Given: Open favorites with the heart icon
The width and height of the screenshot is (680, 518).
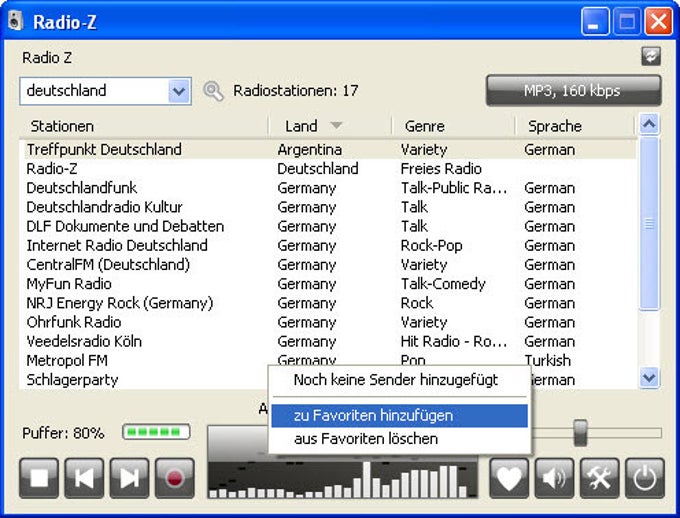Looking at the screenshot, I should [x=509, y=478].
